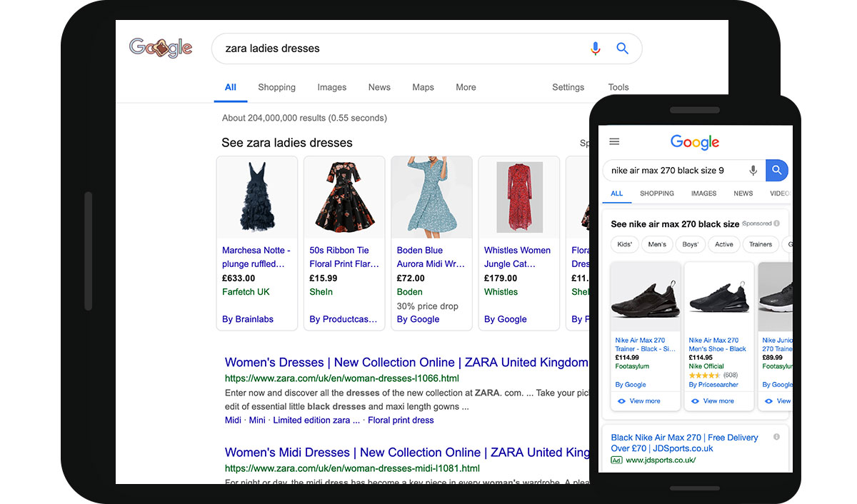
Task: Open Women's Midi Dresses ZARA result
Action: tap(407, 452)
